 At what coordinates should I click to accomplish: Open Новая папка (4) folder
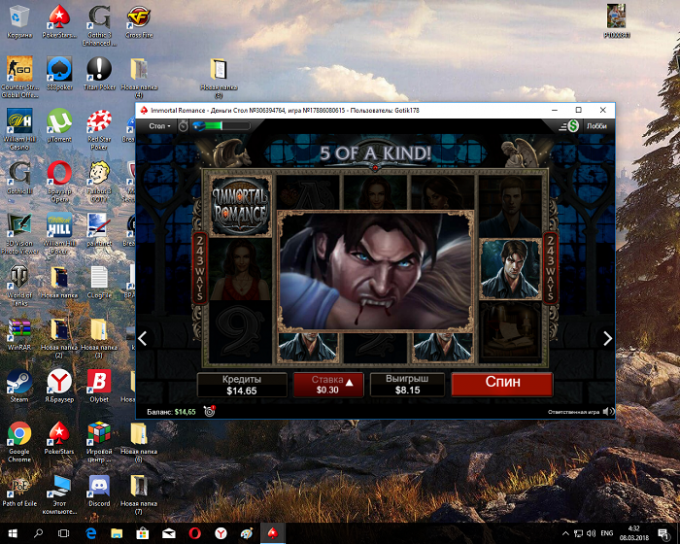[x=139, y=77]
